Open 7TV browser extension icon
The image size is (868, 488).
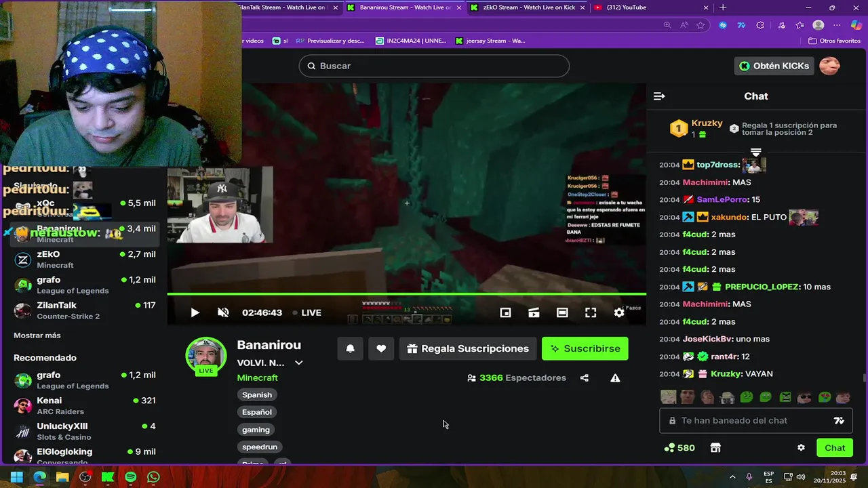[741, 25]
